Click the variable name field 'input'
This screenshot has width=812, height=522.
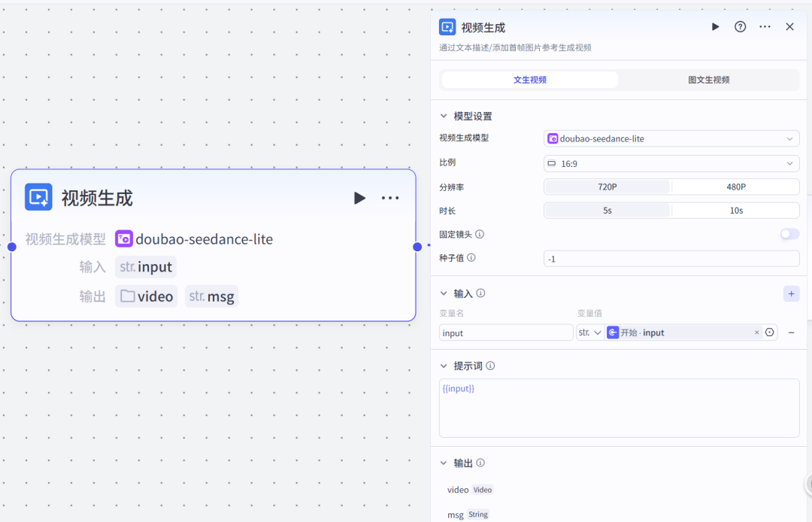click(x=506, y=332)
